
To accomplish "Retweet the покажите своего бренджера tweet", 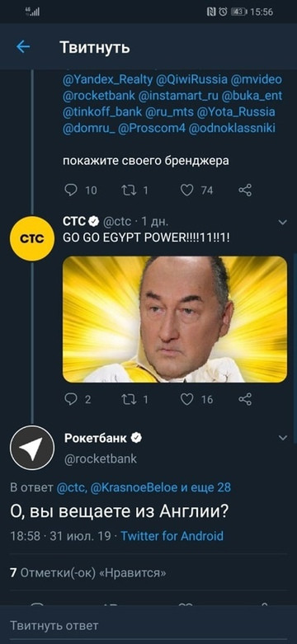I will (128, 190).
